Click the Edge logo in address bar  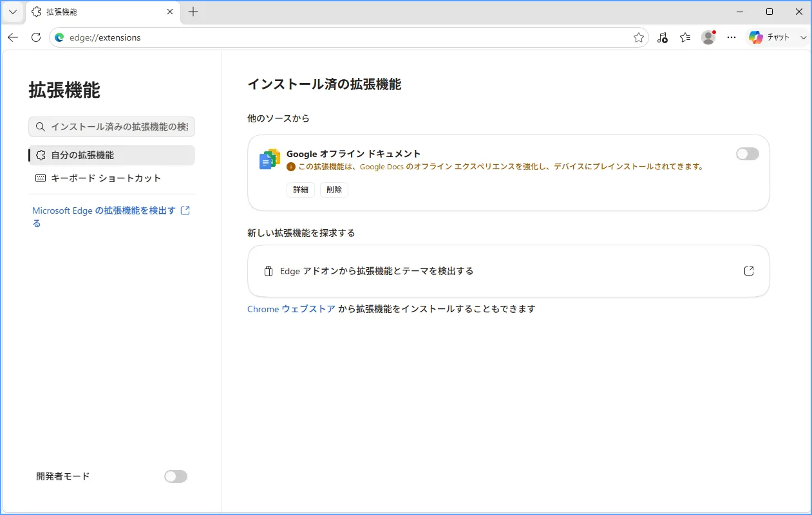60,37
